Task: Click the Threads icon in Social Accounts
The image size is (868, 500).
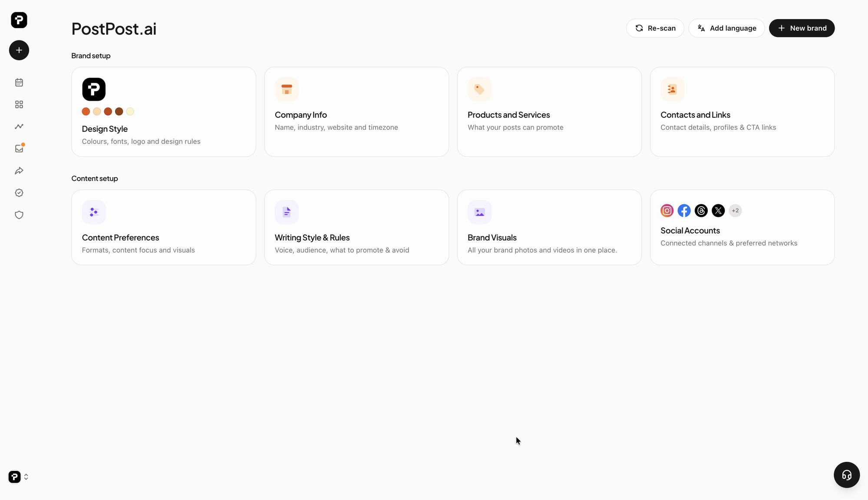Action: (x=701, y=211)
